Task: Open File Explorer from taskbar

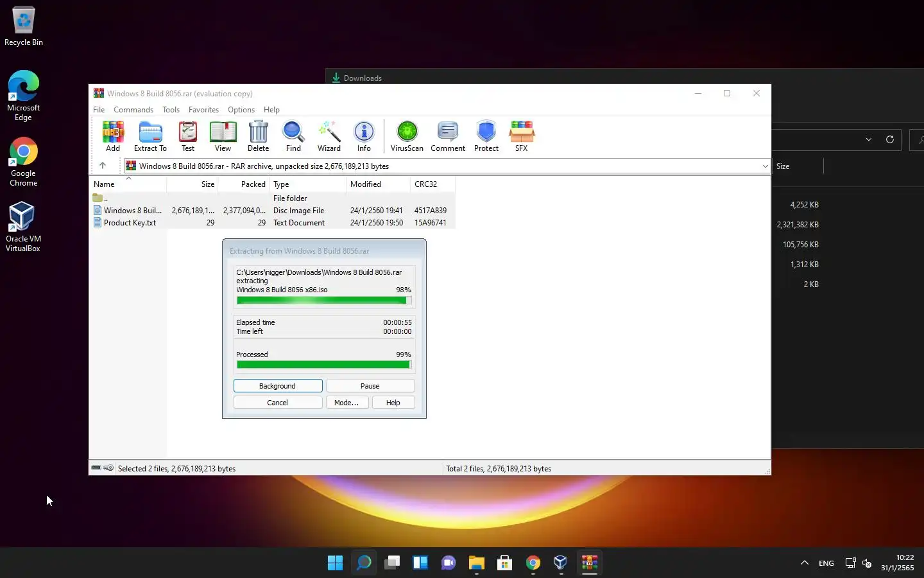Action: click(x=476, y=563)
